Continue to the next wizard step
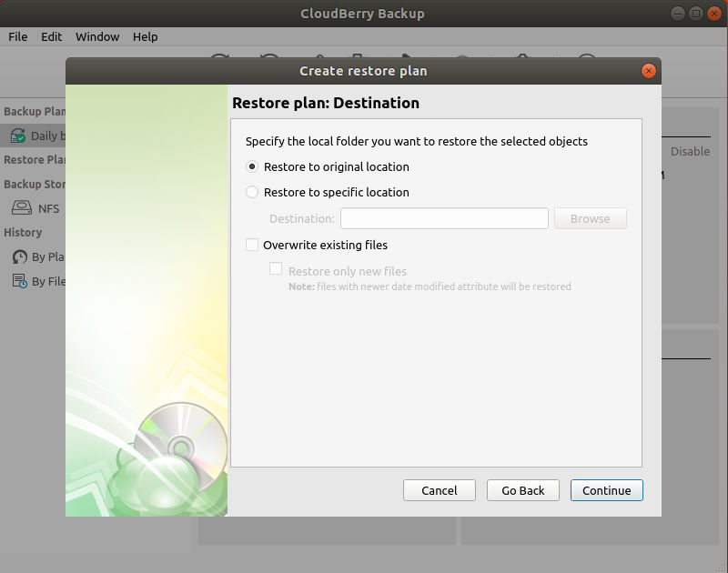 [606, 490]
